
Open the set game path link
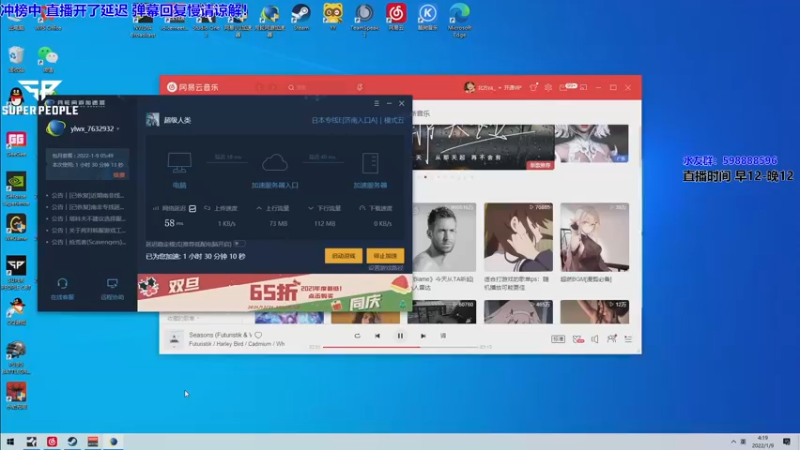click(x=386, y=268)
